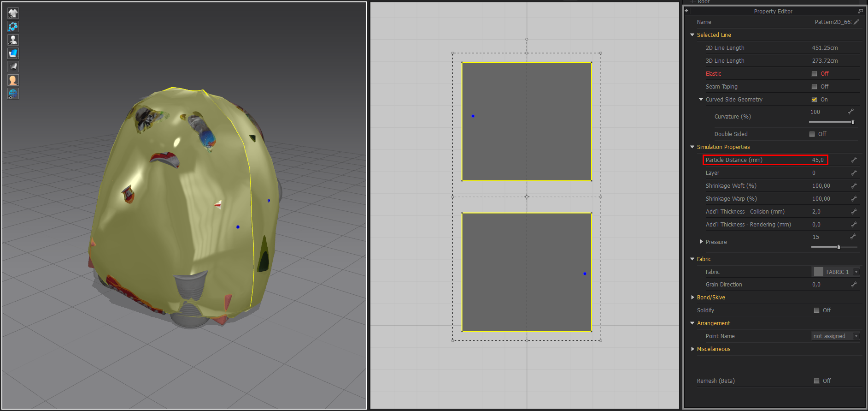Select the upper pattern piece in 2D window
The height and width of the screenshot is (411, 868).
click(527, 121)
